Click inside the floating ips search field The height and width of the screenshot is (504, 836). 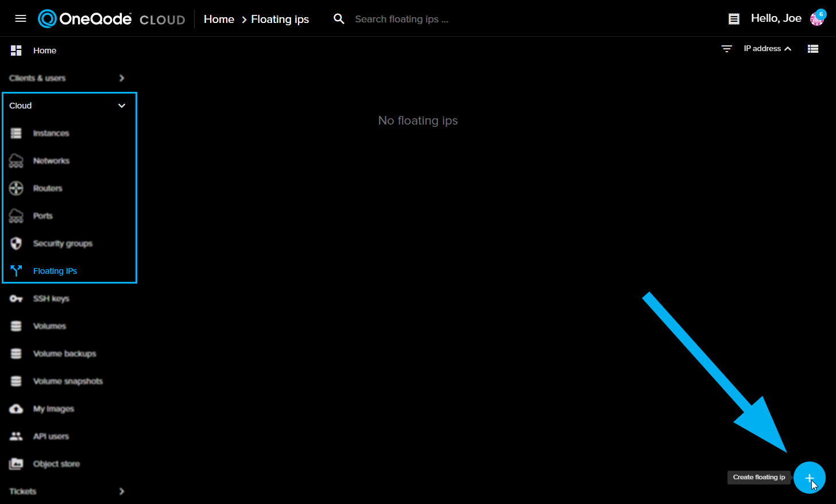pos(401,19)
